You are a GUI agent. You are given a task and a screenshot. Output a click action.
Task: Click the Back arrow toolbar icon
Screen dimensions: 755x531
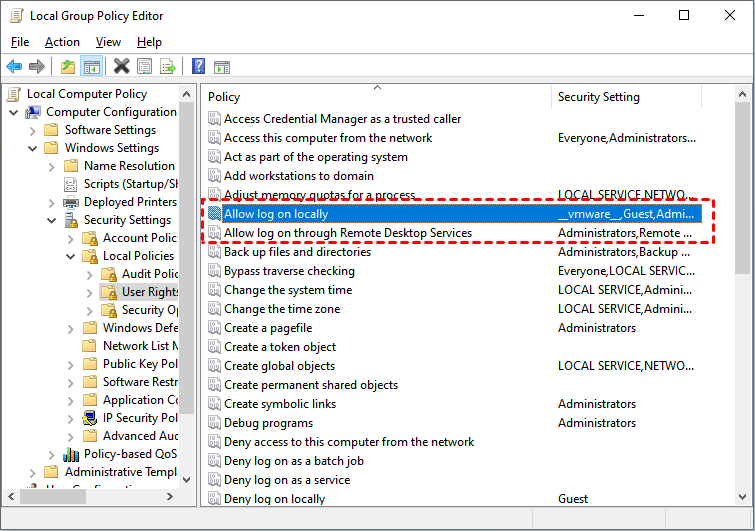[14, 66]
